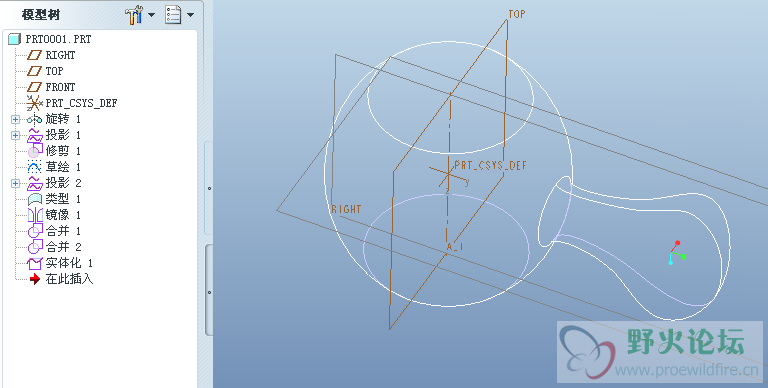Select the 修剪 1 trim feature icon
Screen dimensions: 768x388
point(34,151)
